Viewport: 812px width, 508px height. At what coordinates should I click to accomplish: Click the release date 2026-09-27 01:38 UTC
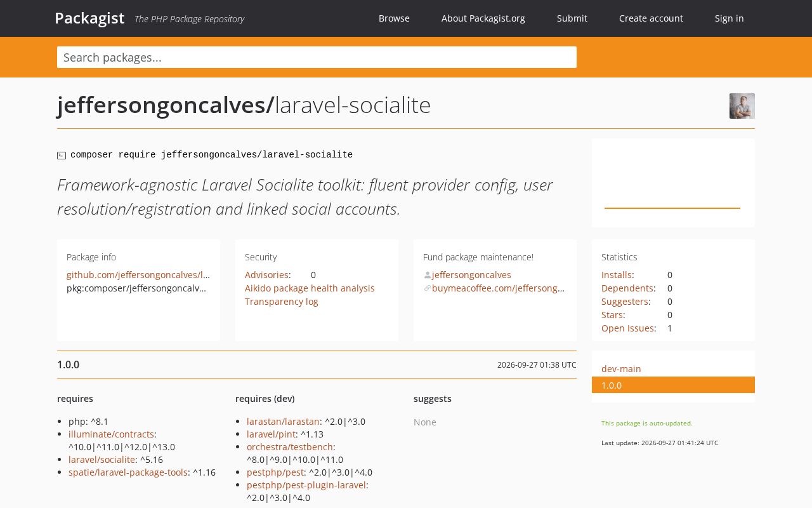pyautogui.click(x=537, y=365)
